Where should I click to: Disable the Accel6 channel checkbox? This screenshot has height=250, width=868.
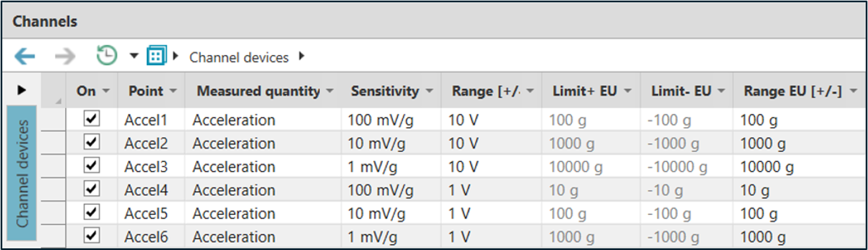coord(91,237)
